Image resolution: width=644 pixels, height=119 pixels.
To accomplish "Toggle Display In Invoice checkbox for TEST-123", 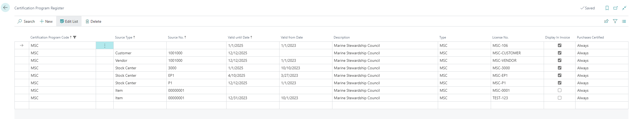I will [x=559, y=98].
